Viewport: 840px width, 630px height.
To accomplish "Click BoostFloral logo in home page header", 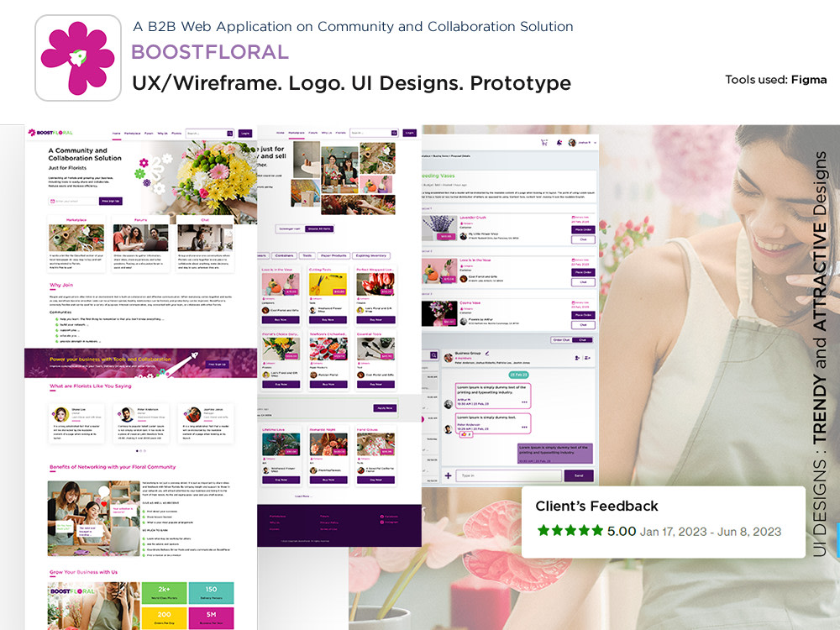I will pos(50,133).
